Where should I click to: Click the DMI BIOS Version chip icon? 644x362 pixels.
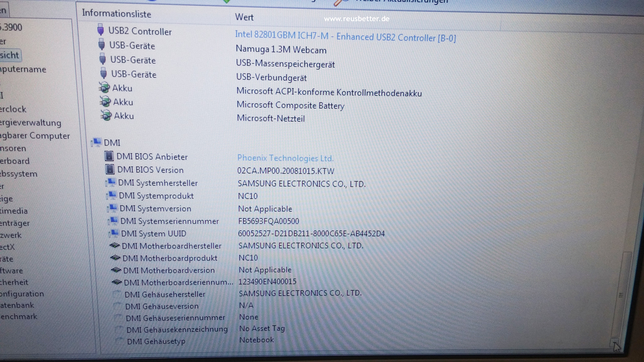110,169
